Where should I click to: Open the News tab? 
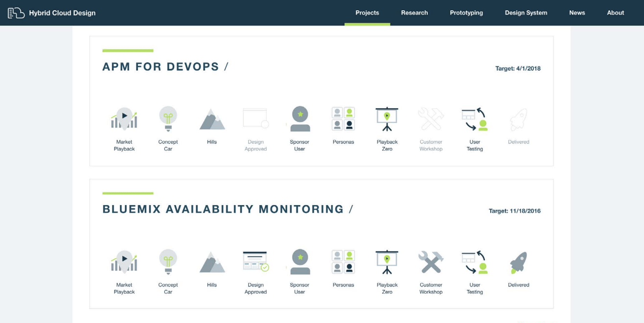[x=577, y=12]
